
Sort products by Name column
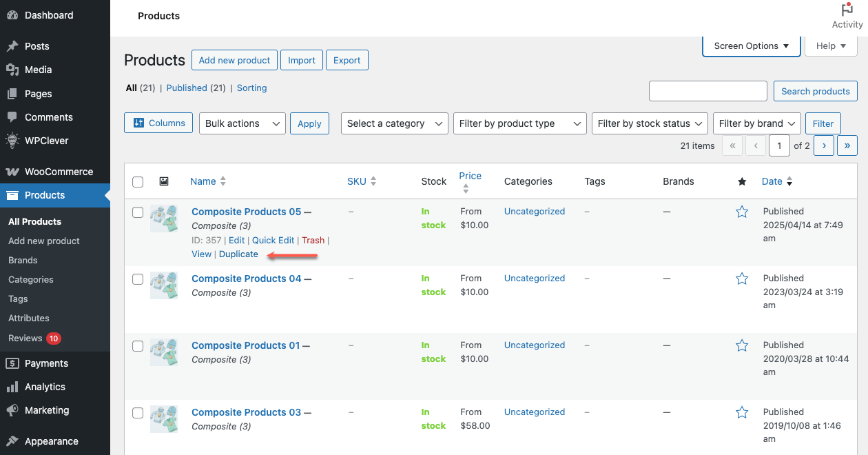pyautogui.click(x=208, y=181)
